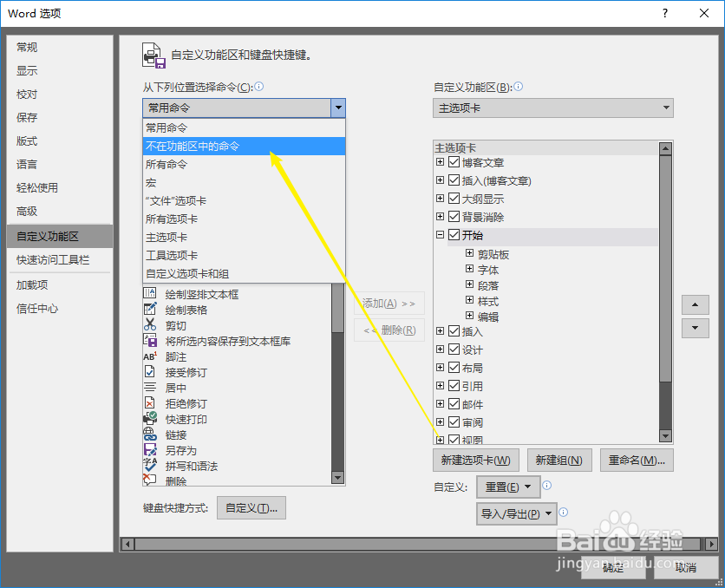Toggle the 设计 tab checkbox

click(x=454, y=349)
